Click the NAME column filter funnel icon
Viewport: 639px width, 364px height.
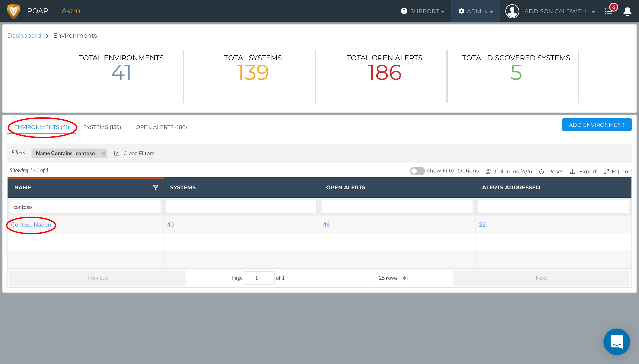coord(155,188)
